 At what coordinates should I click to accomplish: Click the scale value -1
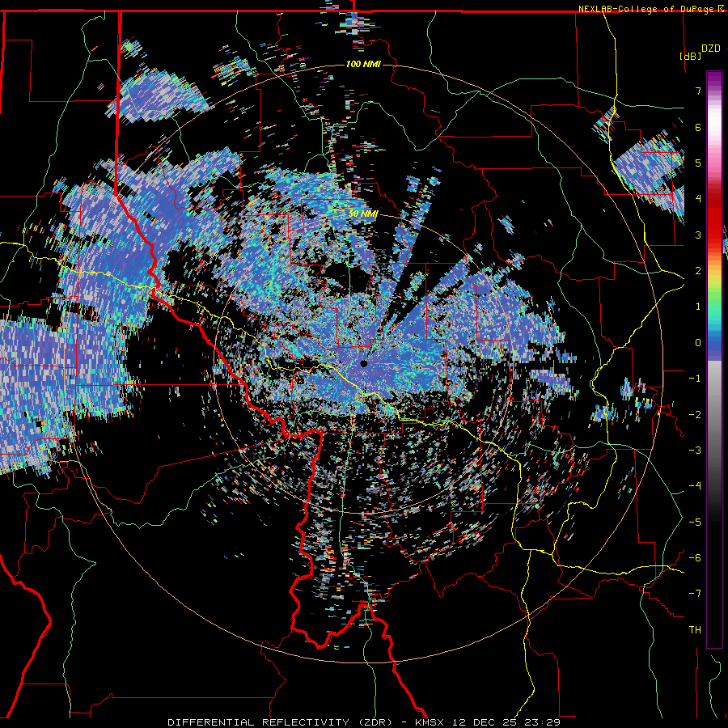click(695, 379)
